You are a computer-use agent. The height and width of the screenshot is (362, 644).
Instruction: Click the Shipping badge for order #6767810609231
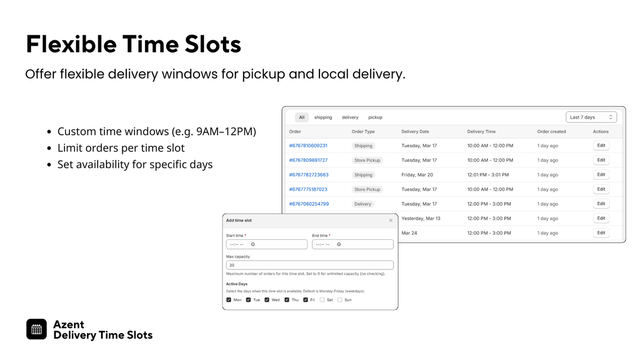click(x=363, y=146)
